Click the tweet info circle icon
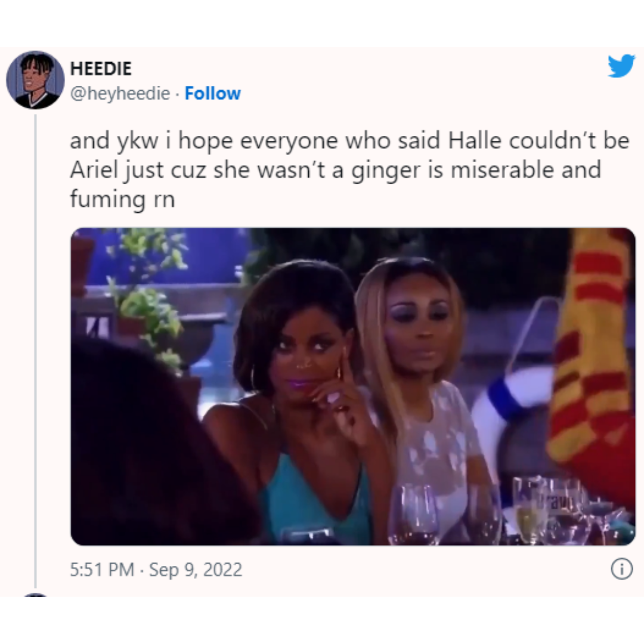This screenshot has width=644, height=644. coord(622,569)
